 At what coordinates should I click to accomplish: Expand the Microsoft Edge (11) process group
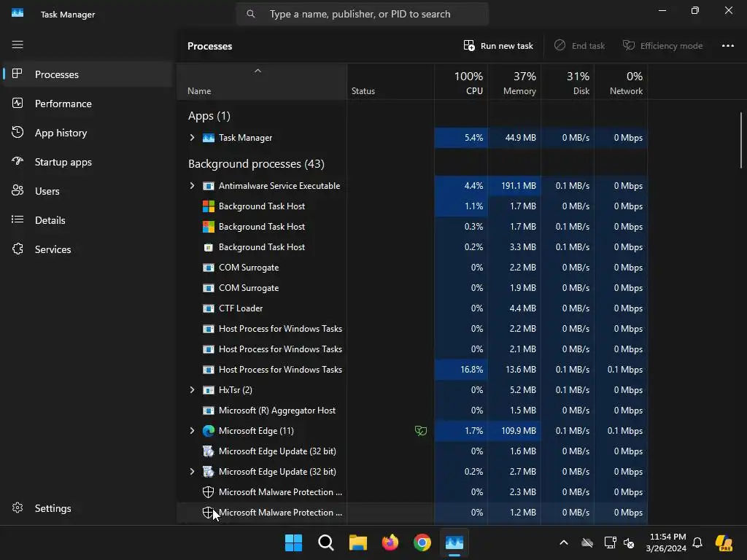pos(192,431)
